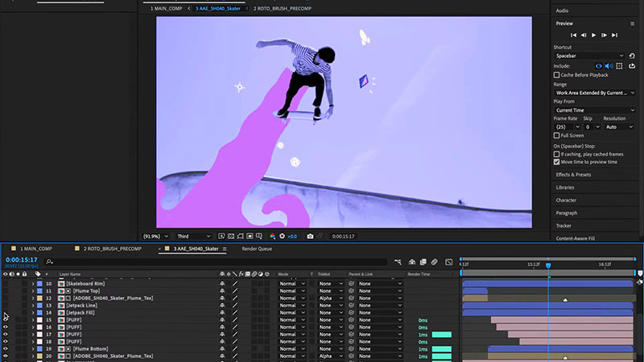This screenshot has width=644, height=362.
Task: Step back one frame in Preview panel
Action: 584,35
